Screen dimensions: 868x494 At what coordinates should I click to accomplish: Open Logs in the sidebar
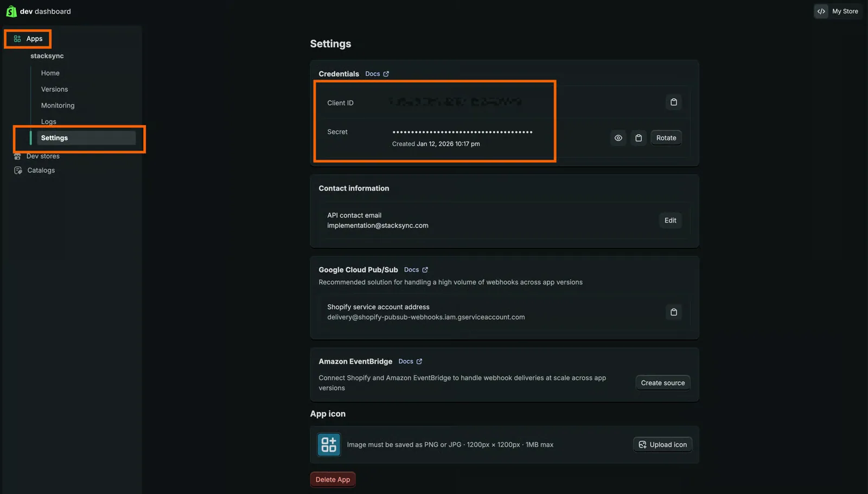[49, 121]
